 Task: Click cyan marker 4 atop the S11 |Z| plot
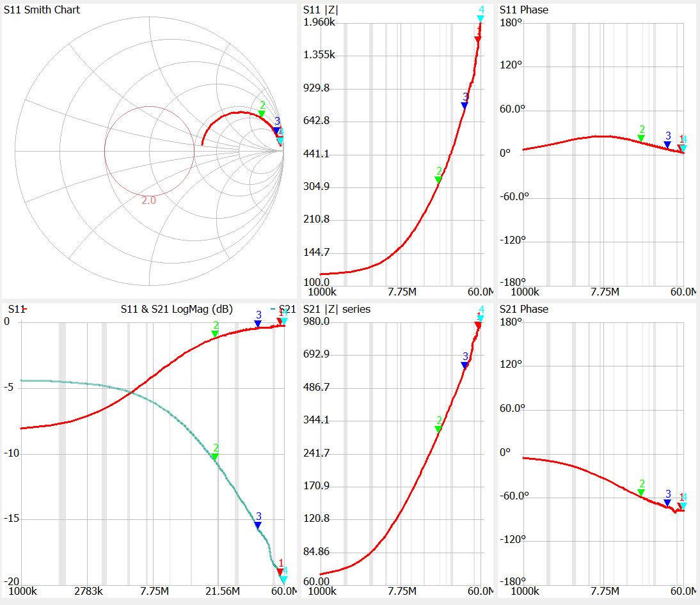481,19
